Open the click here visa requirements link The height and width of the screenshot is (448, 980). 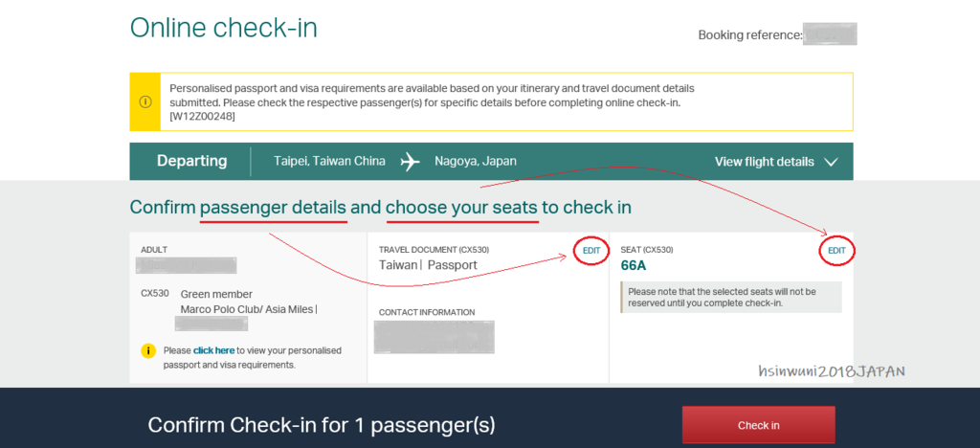pos(213,350)
